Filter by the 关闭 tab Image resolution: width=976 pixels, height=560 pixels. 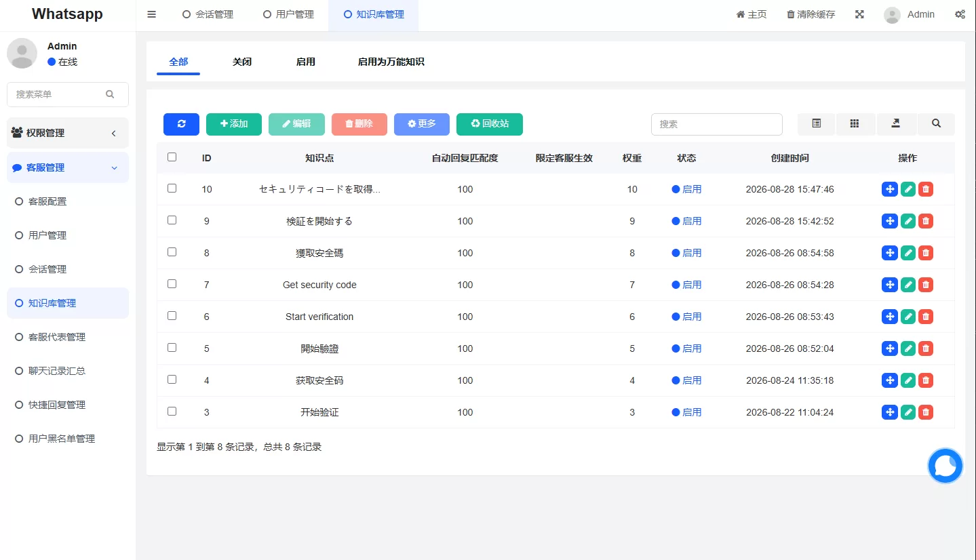coord(242,62)
